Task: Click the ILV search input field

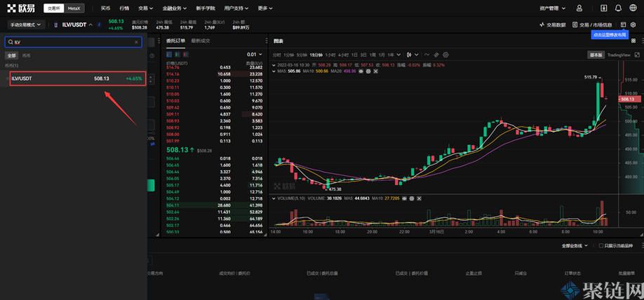Action: click(70, 42)
